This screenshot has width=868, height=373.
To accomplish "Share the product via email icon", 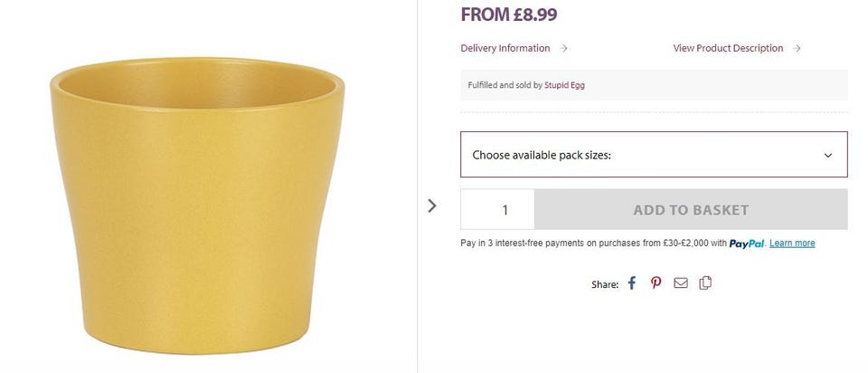I will (x=681, y=283).
